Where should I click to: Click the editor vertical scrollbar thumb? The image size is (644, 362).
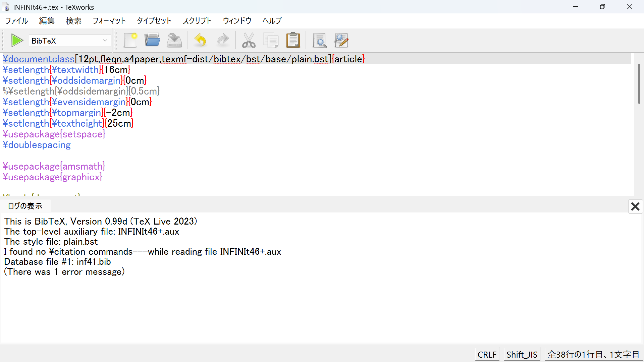coord(639,84)
